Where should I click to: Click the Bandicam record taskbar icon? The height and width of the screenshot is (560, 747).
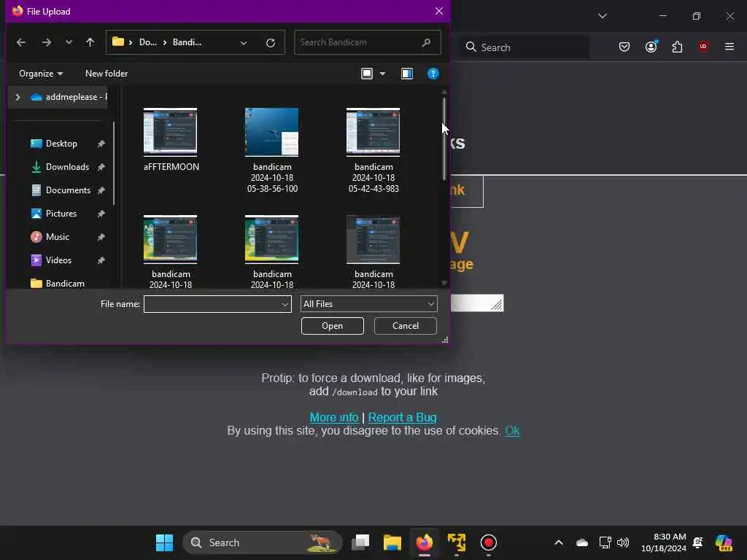pyautogui.click(x=488, y=542)
